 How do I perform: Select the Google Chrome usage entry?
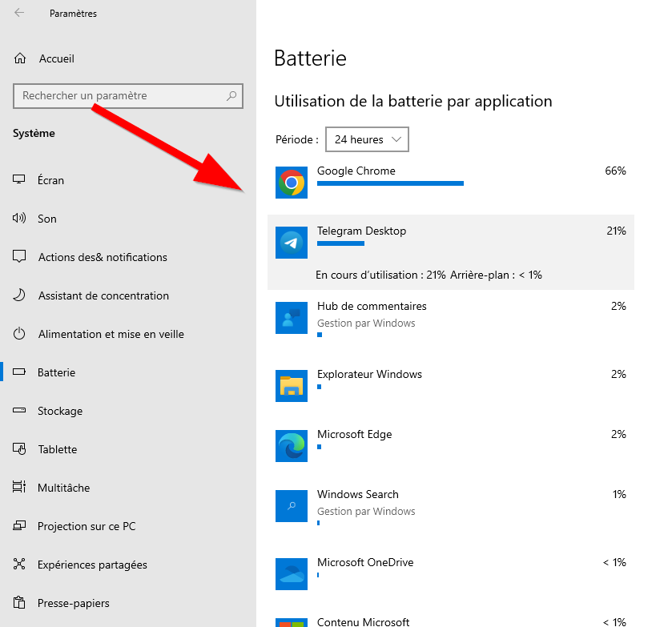pos(450,183)
